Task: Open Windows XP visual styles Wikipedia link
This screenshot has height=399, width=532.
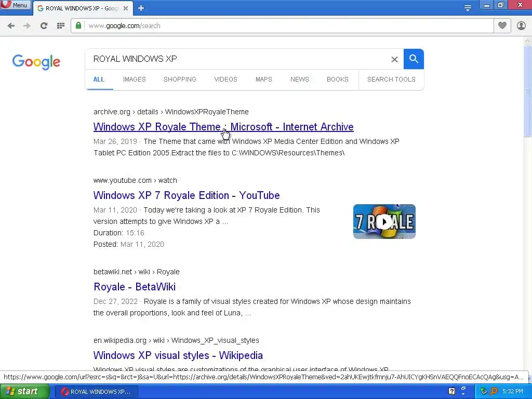Action: point(178,355)
